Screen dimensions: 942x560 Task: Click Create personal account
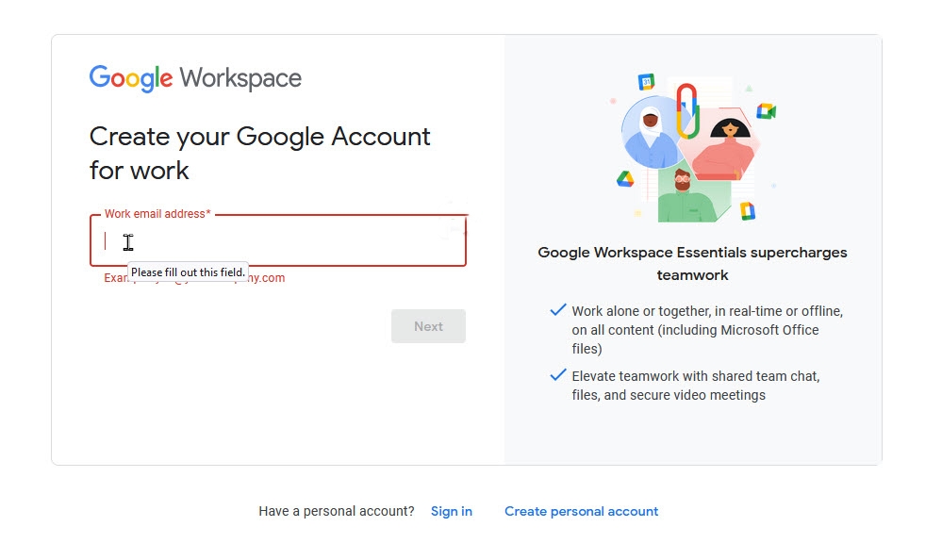pos(581,510)
